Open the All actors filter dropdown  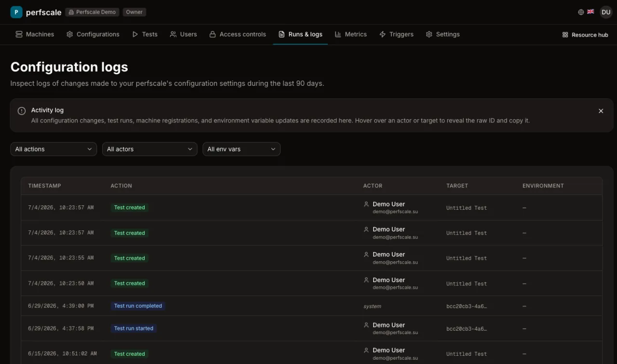tap(149, 149)
